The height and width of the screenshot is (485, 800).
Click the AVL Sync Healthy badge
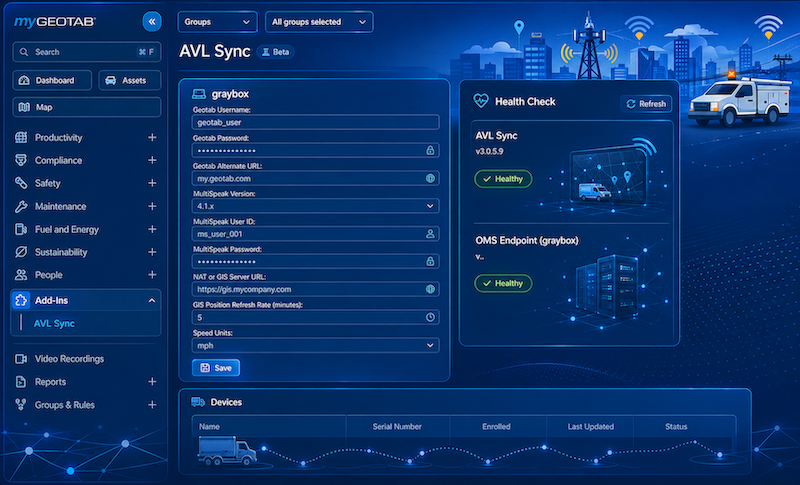[x=503, y=179]
